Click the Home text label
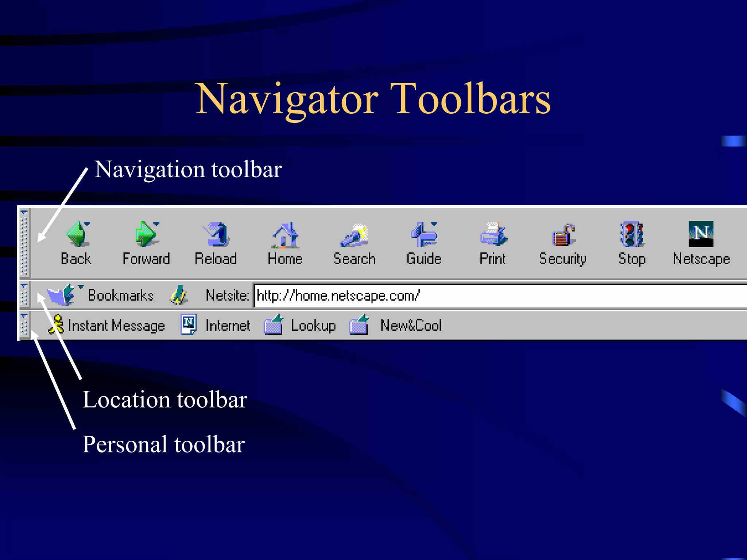The image size is (747, 560). (x=285, y=258)
